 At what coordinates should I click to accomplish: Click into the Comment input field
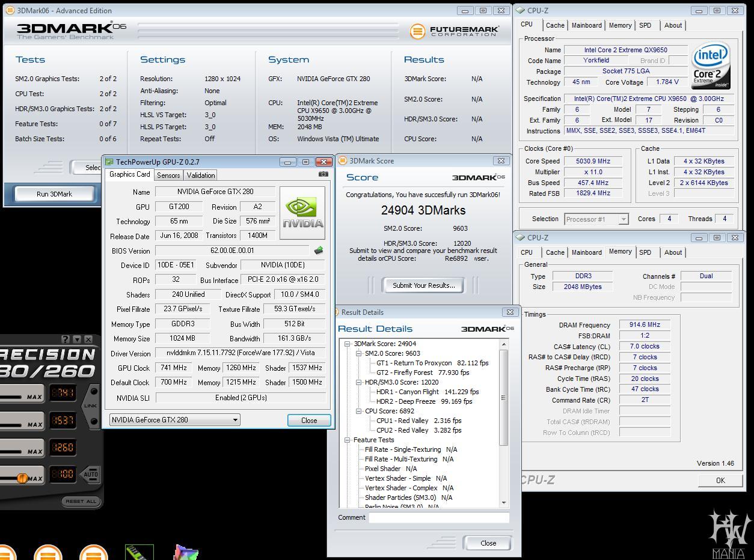(439, 517)
